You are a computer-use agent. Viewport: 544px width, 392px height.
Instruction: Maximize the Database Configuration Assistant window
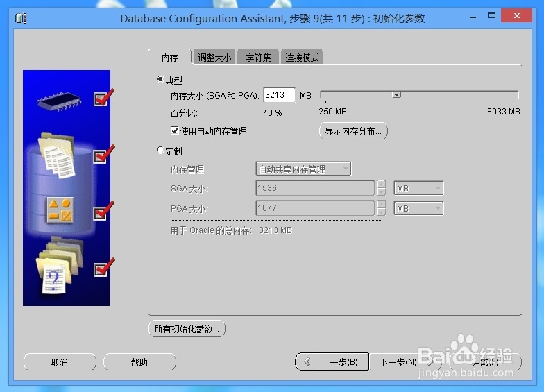tap(491, 15)
